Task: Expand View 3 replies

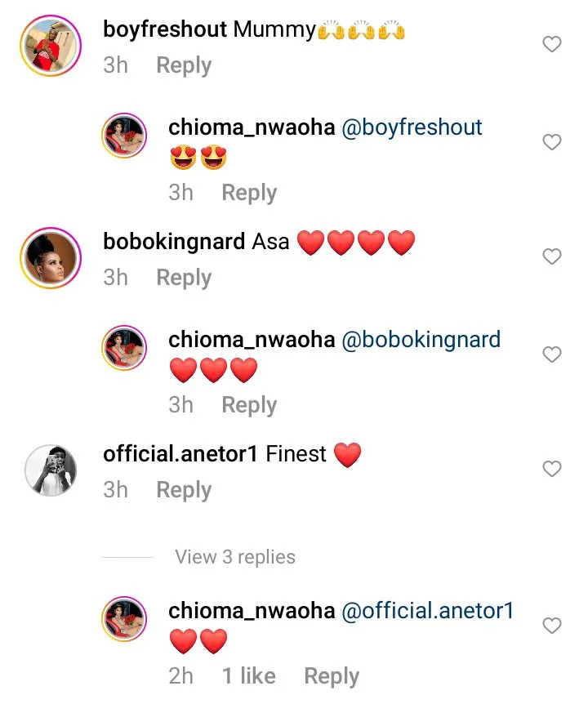Action: [234, 557]
